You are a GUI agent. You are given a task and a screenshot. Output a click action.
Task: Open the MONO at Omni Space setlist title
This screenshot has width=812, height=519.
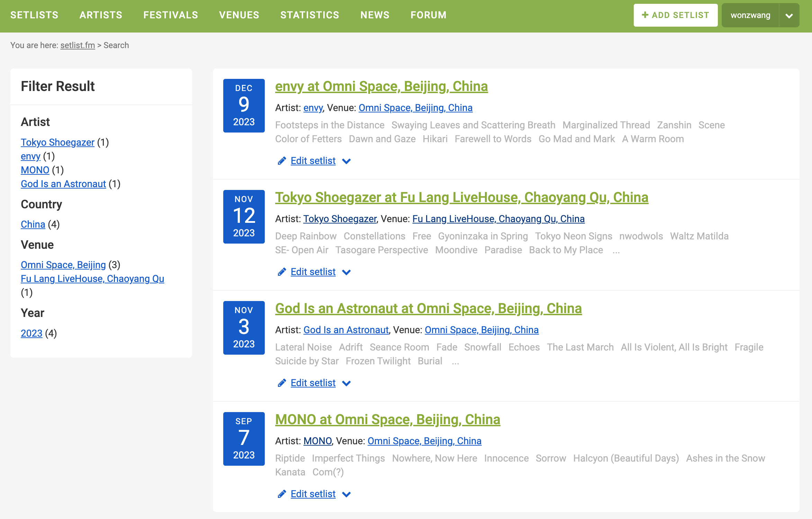pos(388,419)
